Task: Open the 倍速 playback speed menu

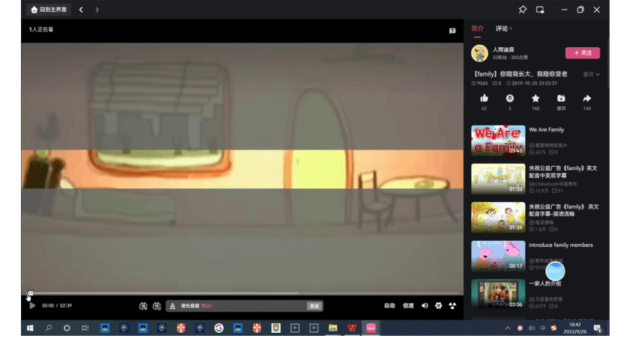Action: [408, 306]
